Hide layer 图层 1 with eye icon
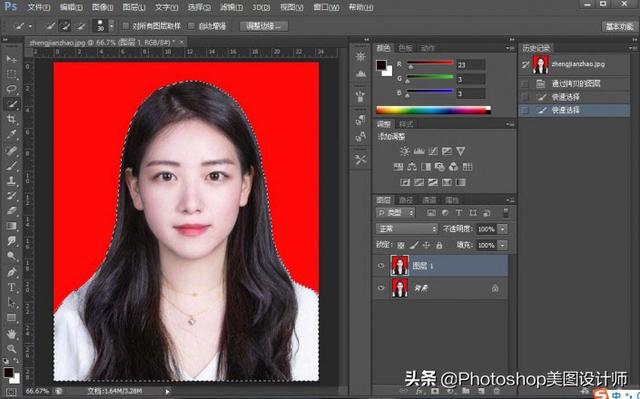Screen dimensions: 640x399 pyautogui.click(x=381, y=266)
